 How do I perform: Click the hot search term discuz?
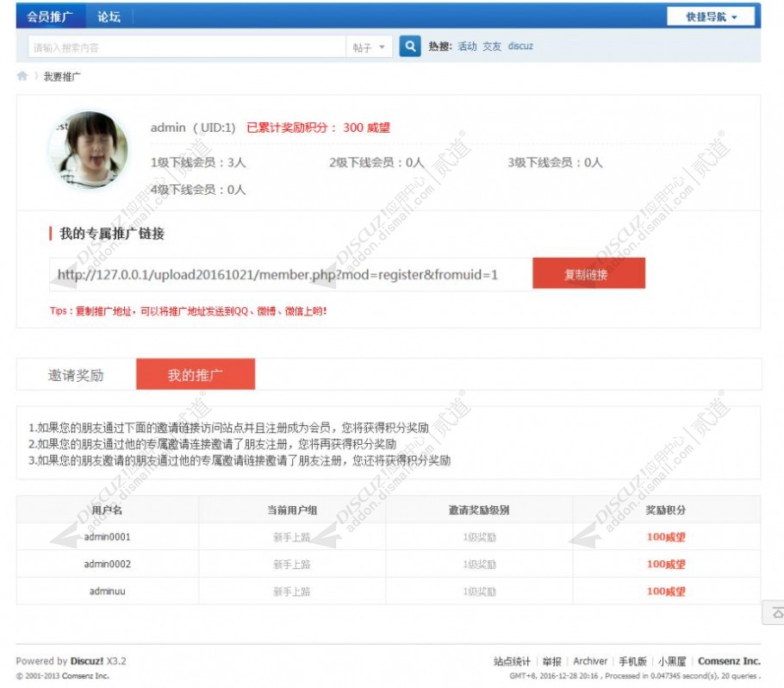point(520,47)
